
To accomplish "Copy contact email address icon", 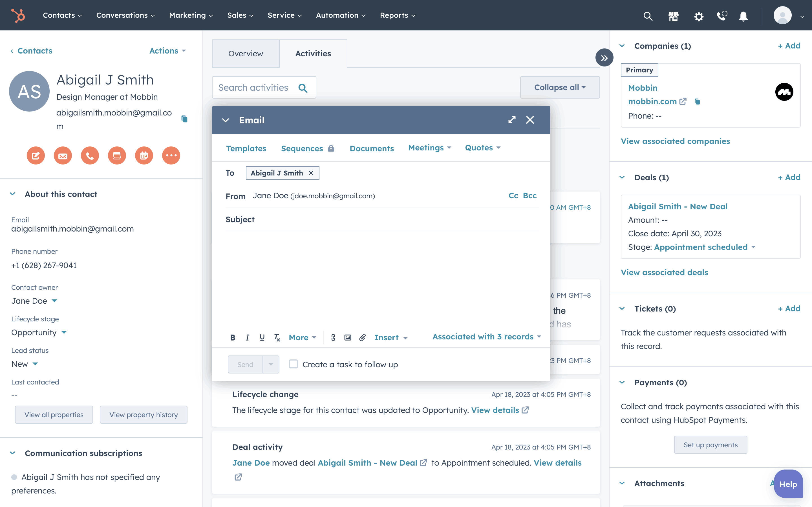I will [x=184, y=119].
